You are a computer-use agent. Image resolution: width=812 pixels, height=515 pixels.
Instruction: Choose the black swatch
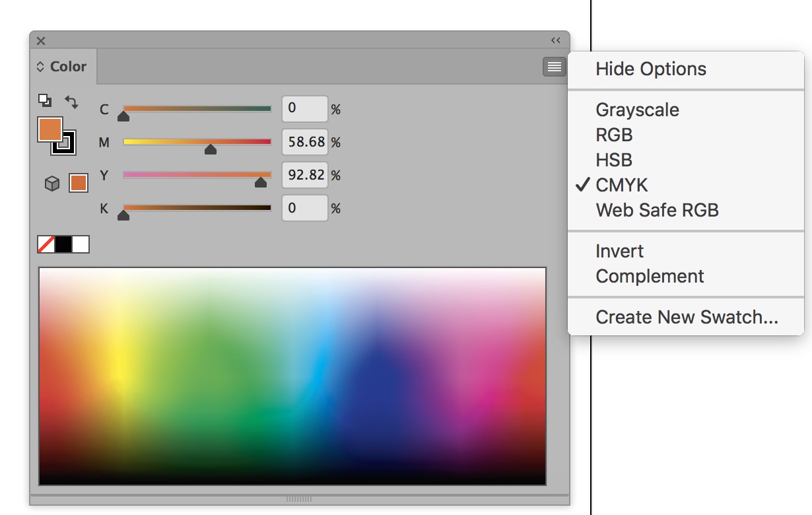[x=63, y=244]
